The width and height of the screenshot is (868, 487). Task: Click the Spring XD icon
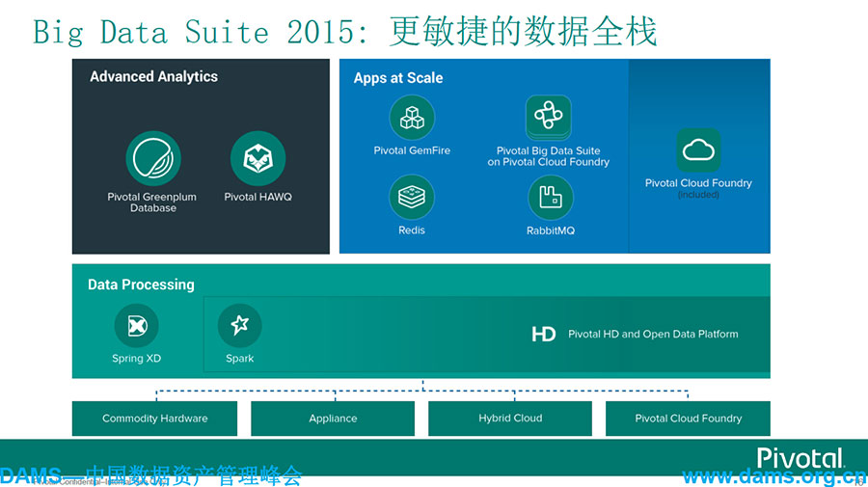(x=136, y=325)
